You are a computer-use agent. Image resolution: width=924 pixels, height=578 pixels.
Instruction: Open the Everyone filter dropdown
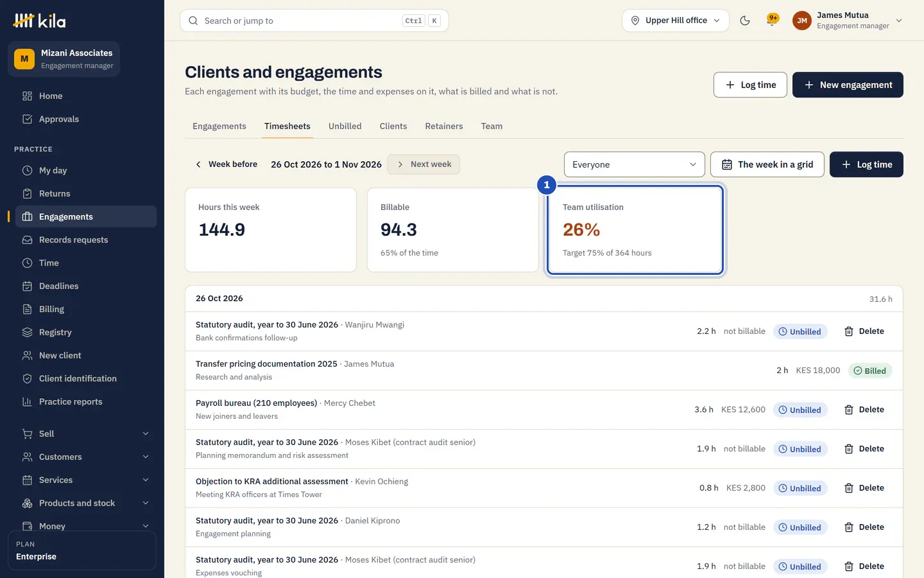tap(635, 164)
